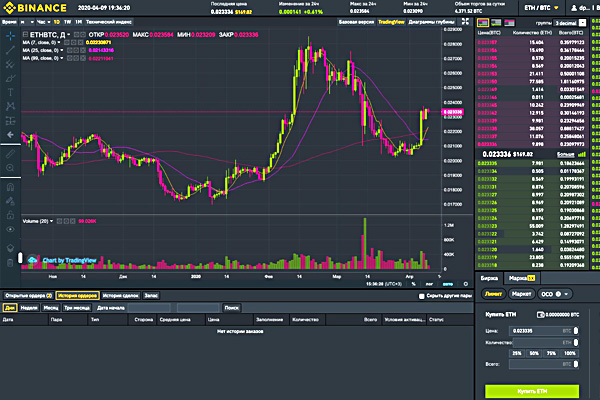The height and width of the screenshot is (400, 600).
Task: Collapse the ETHBTC legend box
Action: tap(25, 34)
